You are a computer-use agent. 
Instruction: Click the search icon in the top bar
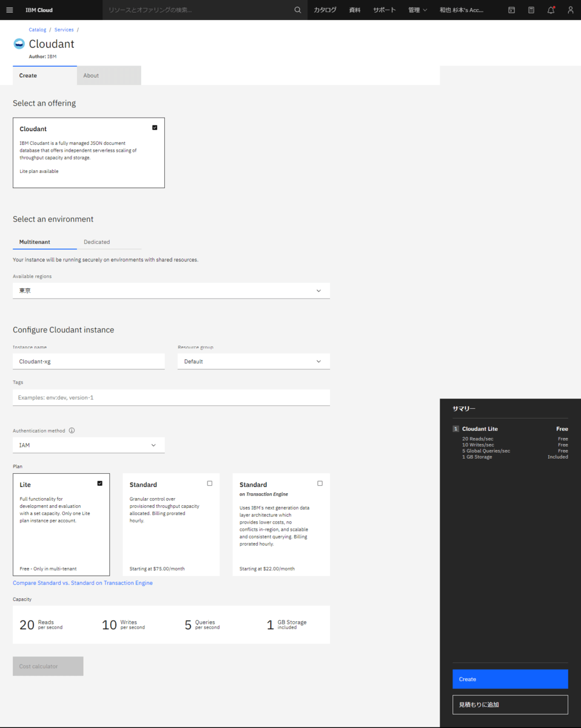pyautogui.click(x=297, y=10)
